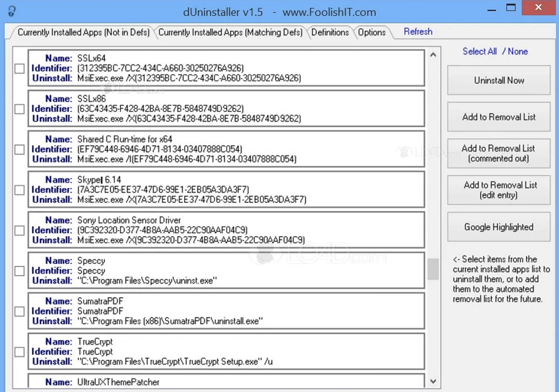Screen dimensions: 559x392
Task: Click 'Sony Location Sensor Driver' name
Action: (x=129, y=220)
